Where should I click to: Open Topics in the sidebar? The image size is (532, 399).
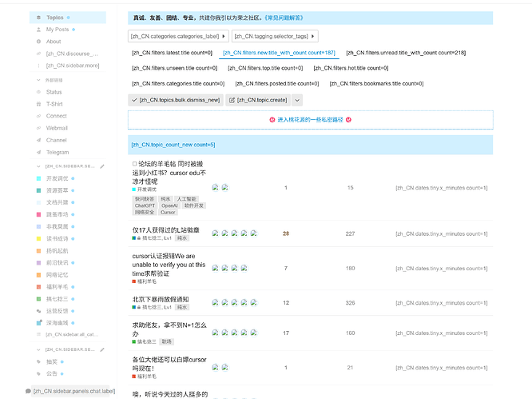(68, 18)
